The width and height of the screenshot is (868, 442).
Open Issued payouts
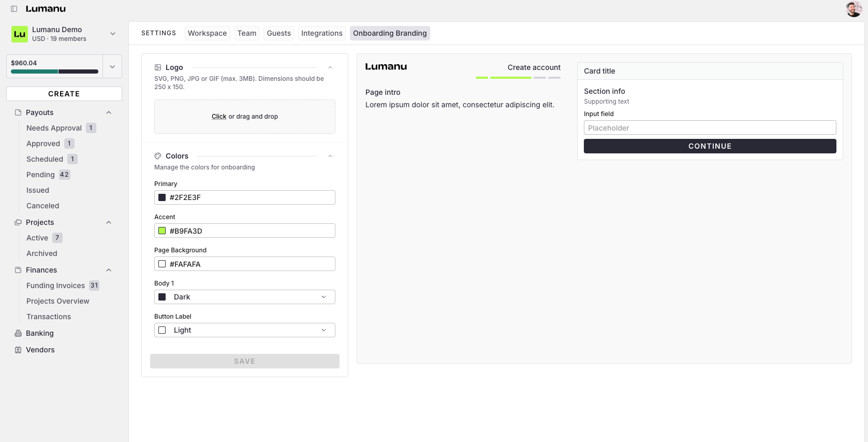(x=38, y=190)
